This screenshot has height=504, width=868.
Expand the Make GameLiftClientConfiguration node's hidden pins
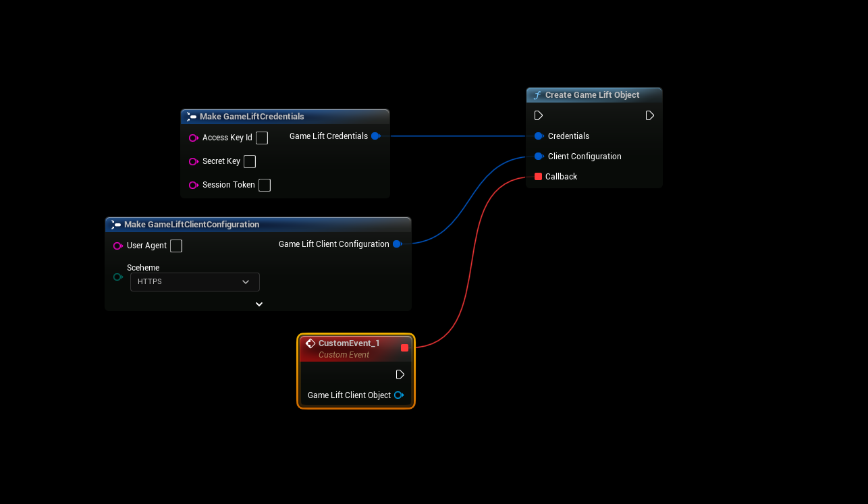(259, 304)
